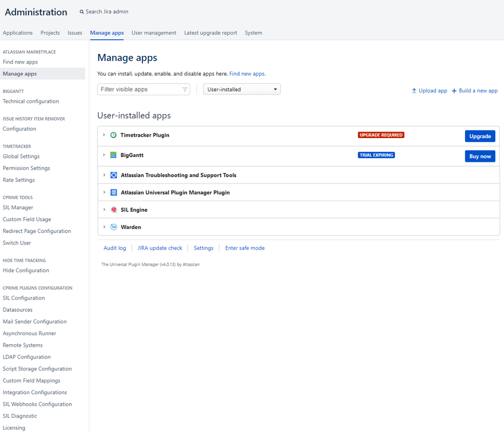
Task: Click the Universal Plugin Manager app icon
Action: pyautogui.click(x=114, y=193)
